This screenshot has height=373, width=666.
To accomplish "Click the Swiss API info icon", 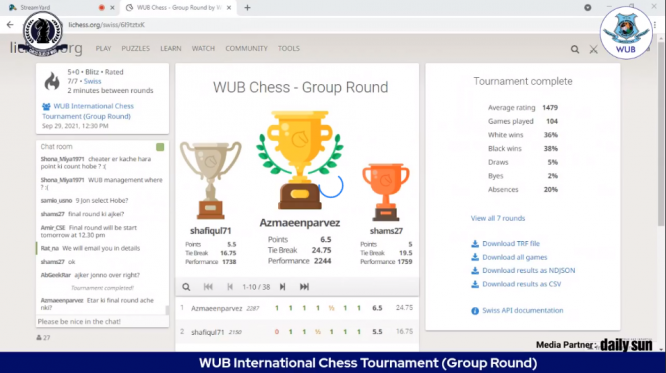I will click(475, 311).
